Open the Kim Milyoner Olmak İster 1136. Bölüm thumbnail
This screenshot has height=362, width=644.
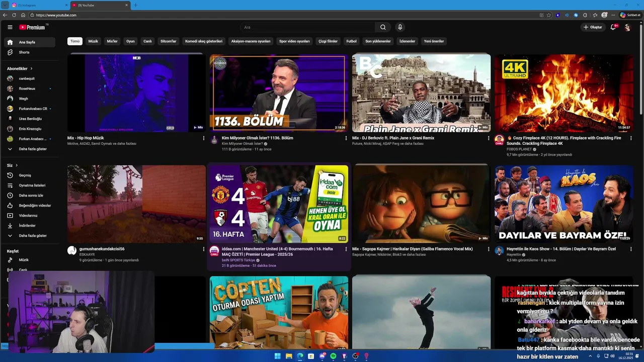click(279, 93)
